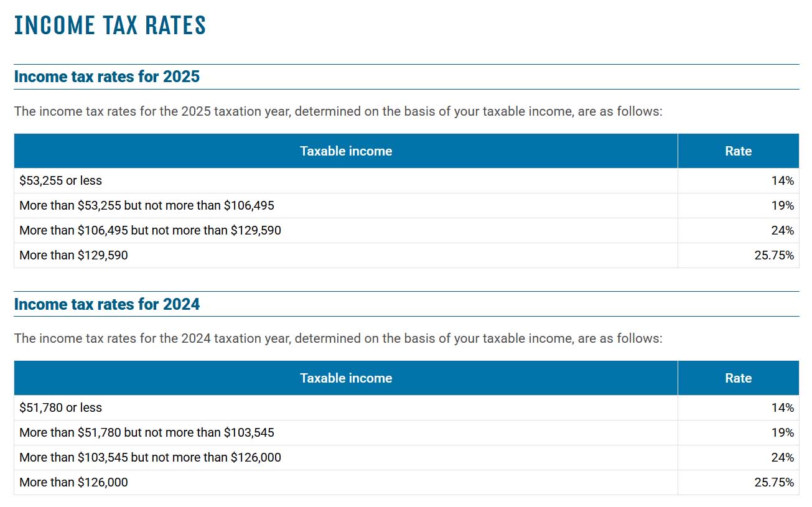This screenshot has height=507, width=812.
Task: Click the Taxable income header in 2024 table
Action: [x=346, y=378]
